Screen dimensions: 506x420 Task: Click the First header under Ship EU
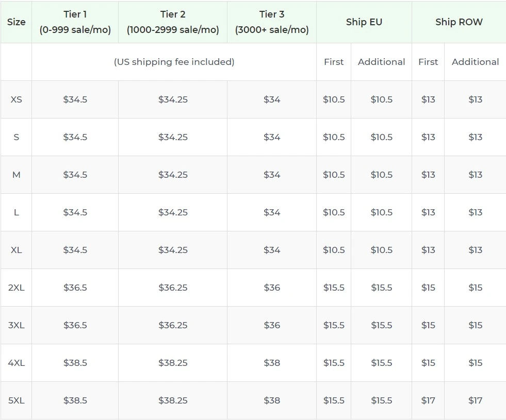(x=334, y=62)
